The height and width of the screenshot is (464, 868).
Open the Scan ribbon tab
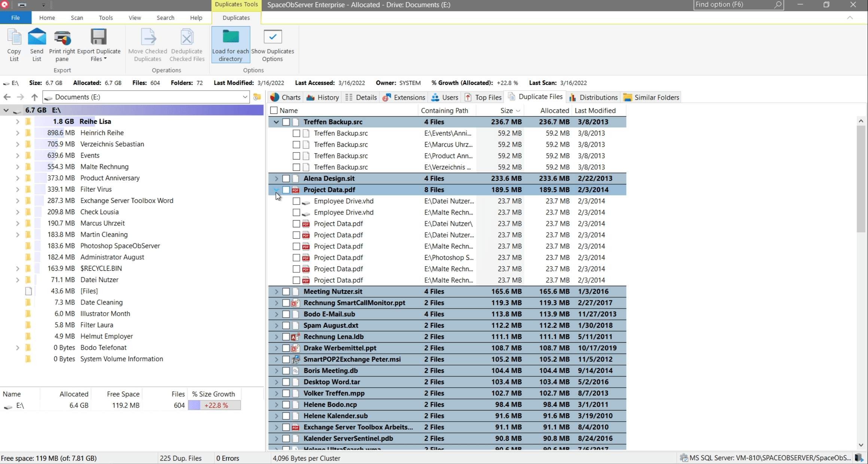[x=77, y=18]
